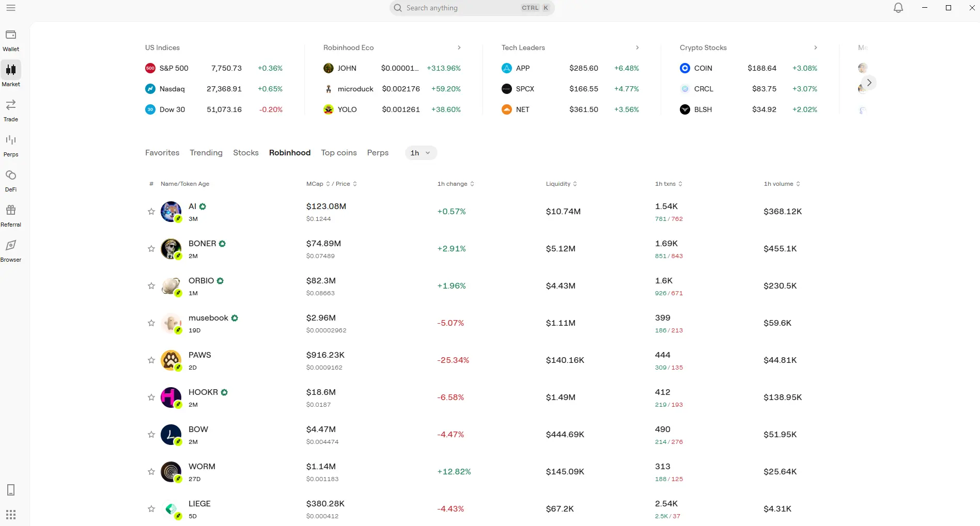Star the LIEGE token row

point(151,509)
